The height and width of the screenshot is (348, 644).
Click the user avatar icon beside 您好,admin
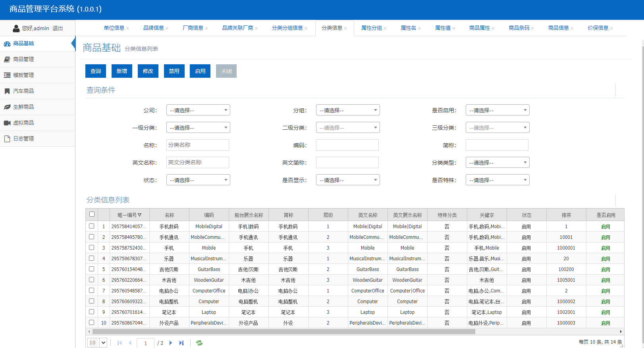pos(16,28)
